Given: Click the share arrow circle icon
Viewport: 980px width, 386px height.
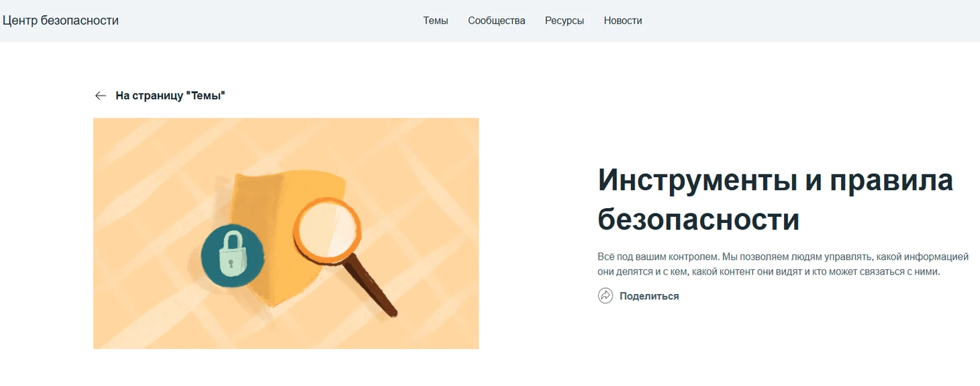Looking at the screenshot, I should [x=605, y=296].
